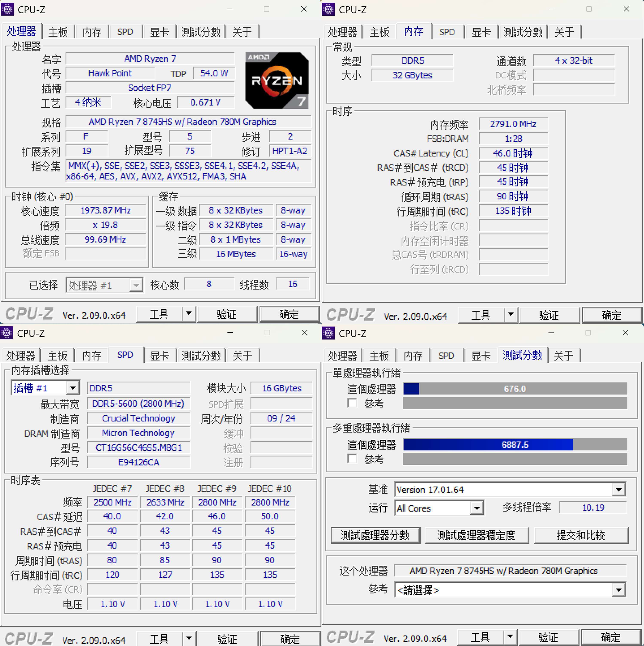
Task: Click 内存频率 value 2791.0 MHz
Action: [x=513, y=124]
